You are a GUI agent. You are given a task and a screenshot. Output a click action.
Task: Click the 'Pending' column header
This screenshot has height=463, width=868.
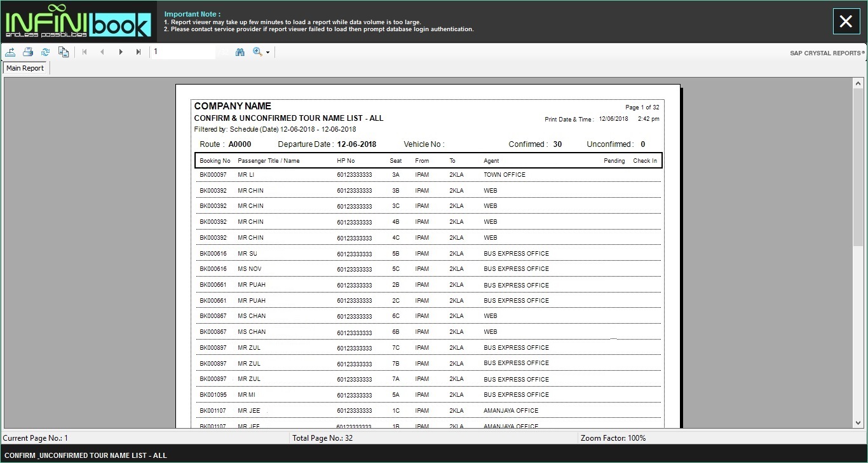tap(614, 161)
